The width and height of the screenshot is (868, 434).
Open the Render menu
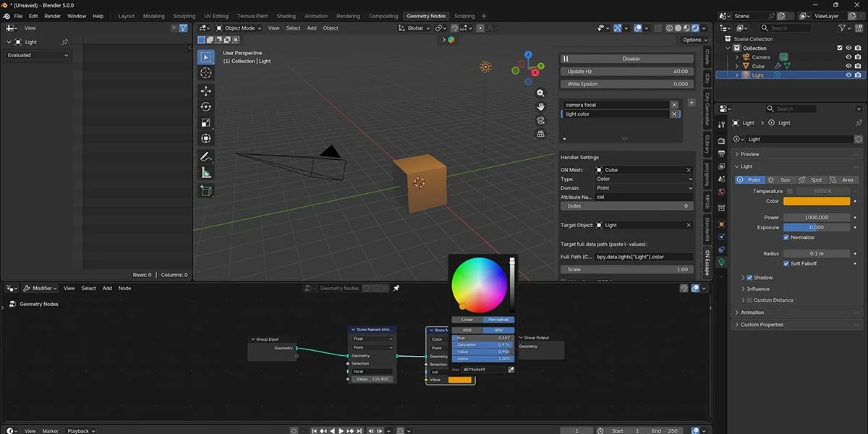pos(53,16)
